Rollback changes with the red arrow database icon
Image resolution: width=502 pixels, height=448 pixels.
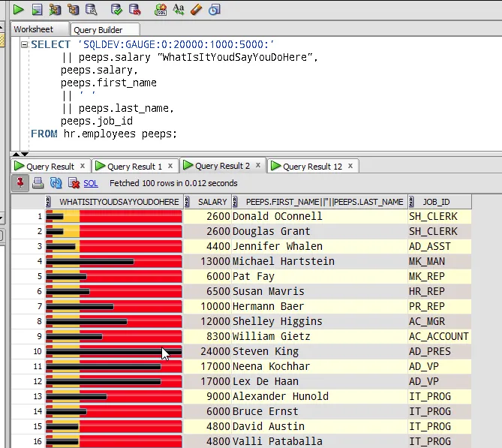135,10
